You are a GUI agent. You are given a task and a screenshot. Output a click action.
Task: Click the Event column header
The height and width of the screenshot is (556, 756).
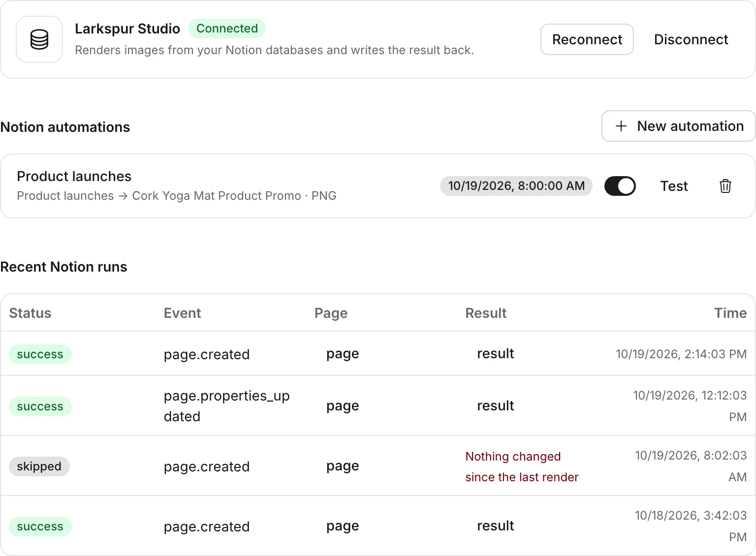tap(182, 313)
